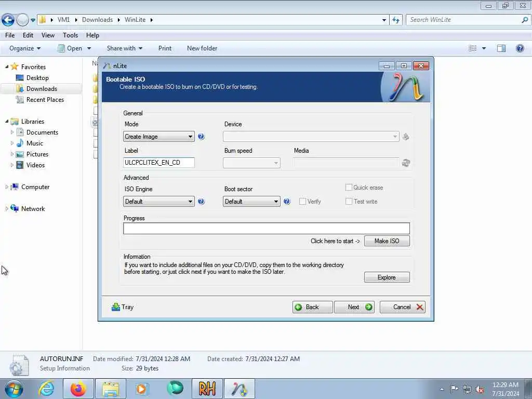
Task: Open the Windows Start menu
Action: [14, 389]
